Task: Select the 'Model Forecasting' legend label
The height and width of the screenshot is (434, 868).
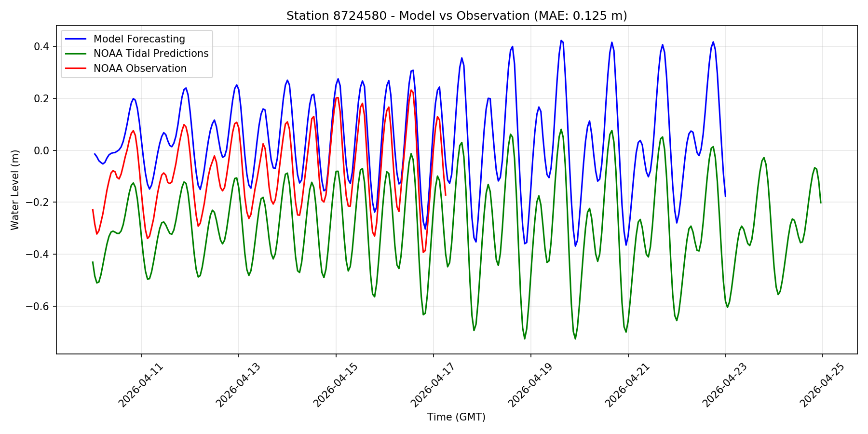Action: (139, 39)
